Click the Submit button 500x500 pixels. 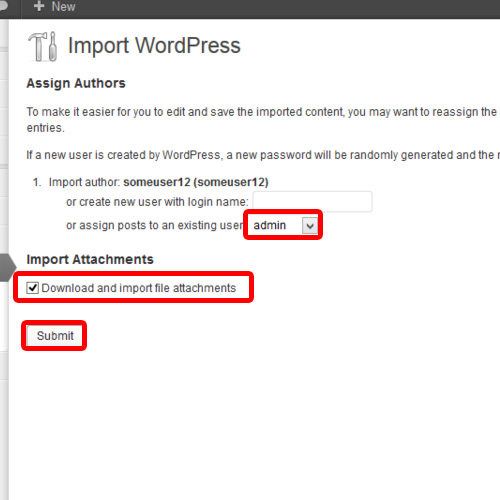55,336
